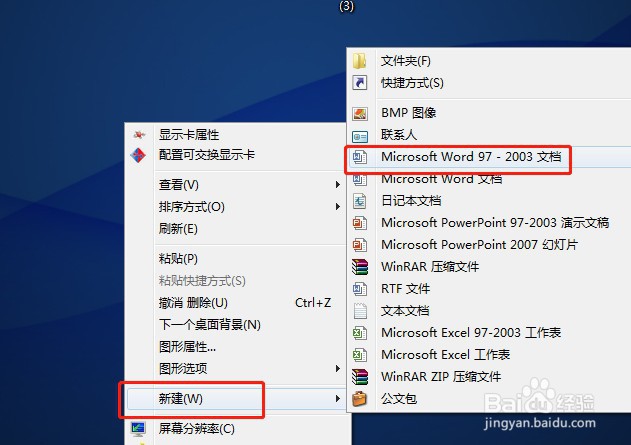Select 撤消 删除(U) entry
631x445 pixels.
pyautogui.click(x=193, y=303)
